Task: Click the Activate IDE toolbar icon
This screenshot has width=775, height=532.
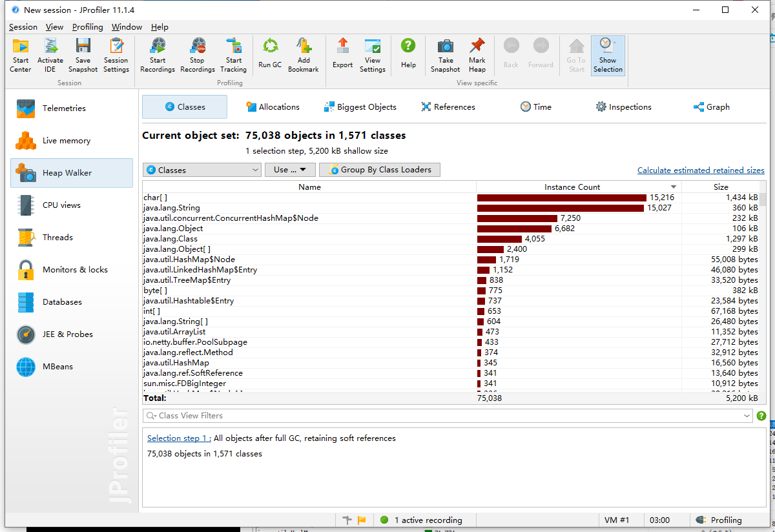Action: point(50,56)
